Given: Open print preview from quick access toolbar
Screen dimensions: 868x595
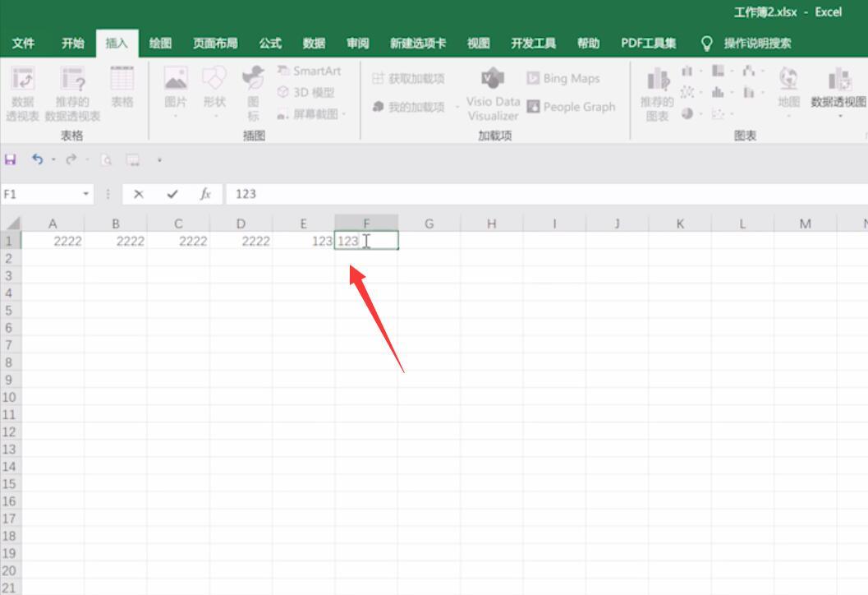Looking at the screenshot, I should coord(106,160).
